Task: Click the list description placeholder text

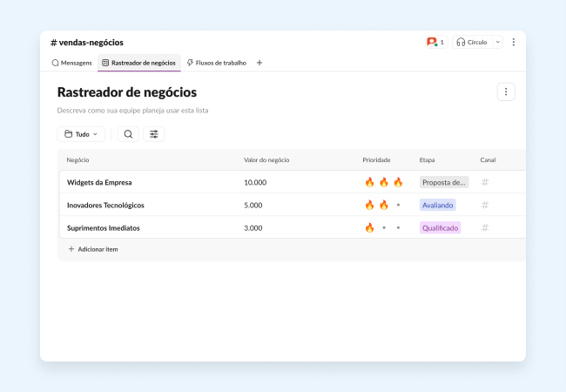Action: pos(132,111)
